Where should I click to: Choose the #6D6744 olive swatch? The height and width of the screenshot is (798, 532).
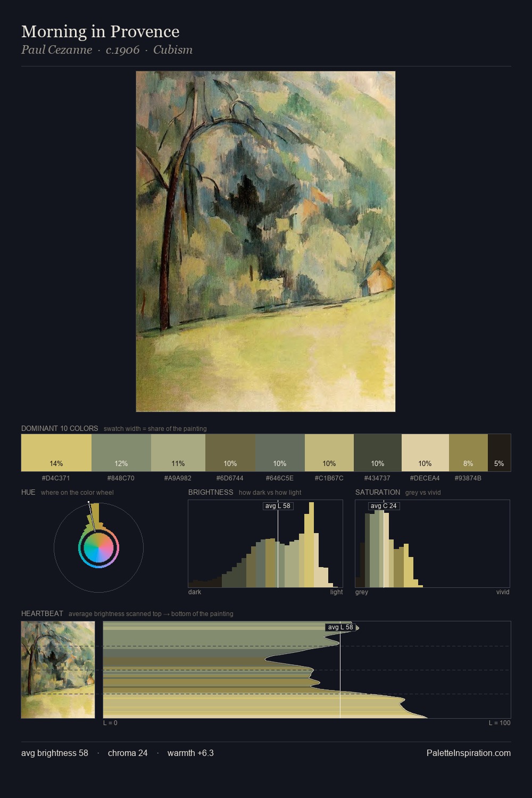pos(230,453)
